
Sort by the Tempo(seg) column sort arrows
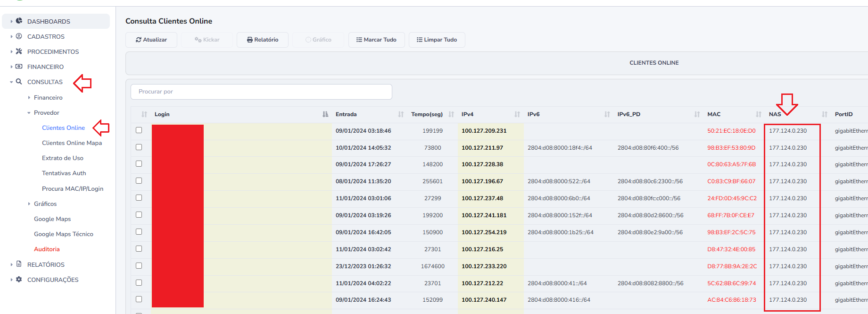[451, 114]
